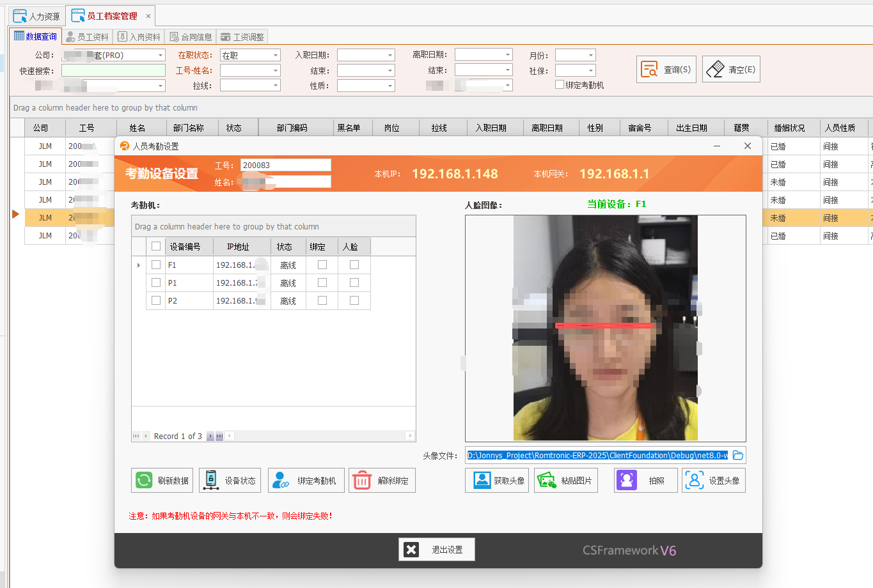Click the 退出设置 exit settings button
Viewport: 873px width, 588px height.
click(437, 549)
